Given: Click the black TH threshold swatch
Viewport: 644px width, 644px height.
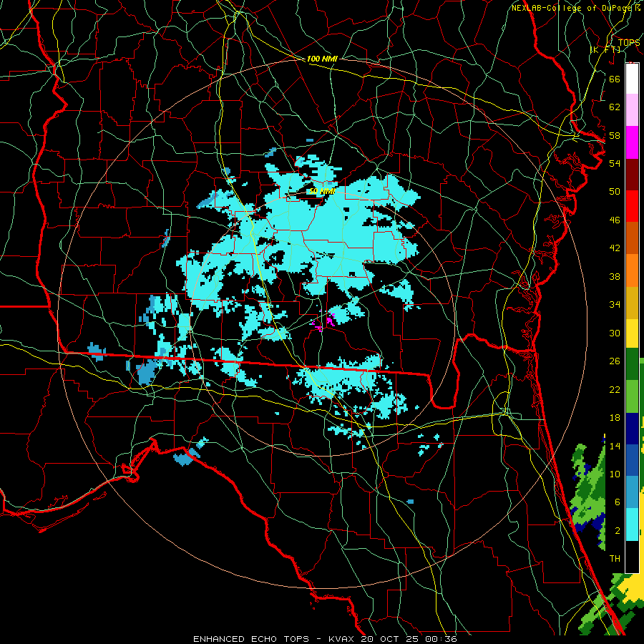Looking at the screenshot, I should coord(632,556).
